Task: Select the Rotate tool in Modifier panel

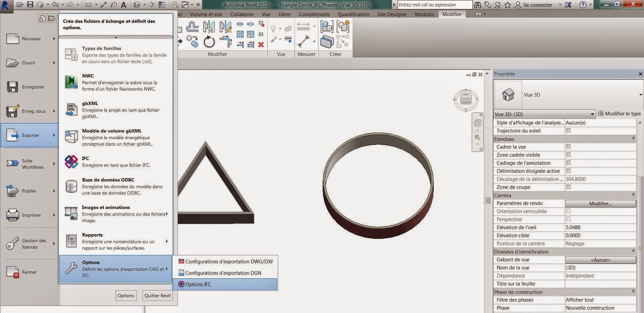Action: (209, 42)
